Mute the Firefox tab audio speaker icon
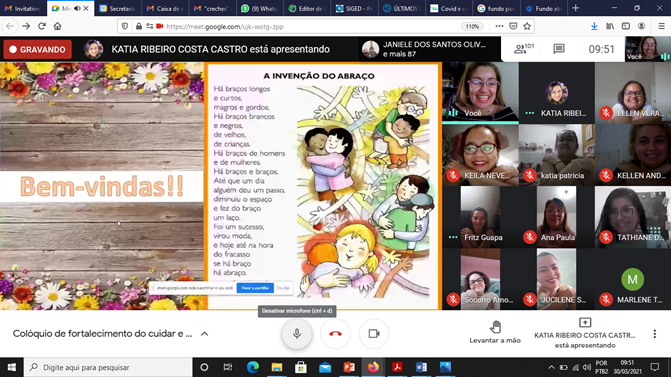Image resolution: width=671 pixels, height=377 pixels. pos(77,8)
